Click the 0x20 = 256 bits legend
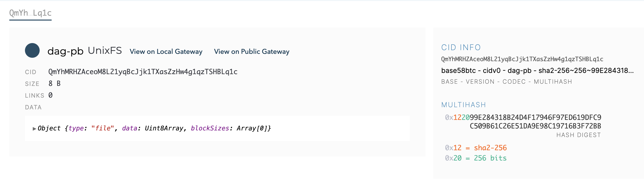The width and height of the screenshot is (644, 184). [x=476, y=158]
